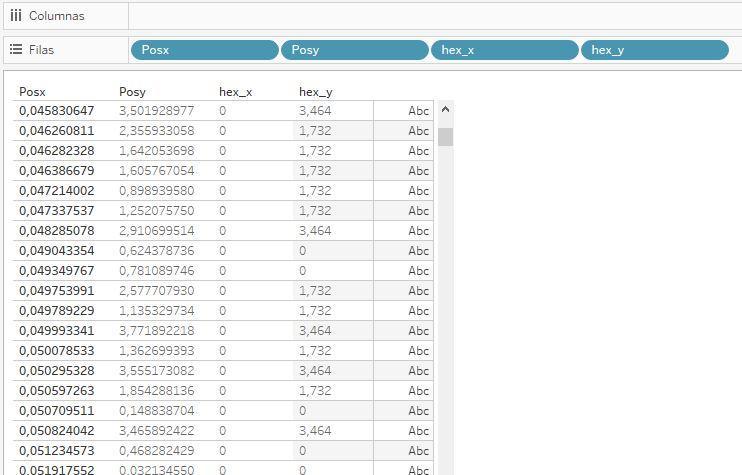
Task: Click the hex_y column header
Action: (316, 92)
